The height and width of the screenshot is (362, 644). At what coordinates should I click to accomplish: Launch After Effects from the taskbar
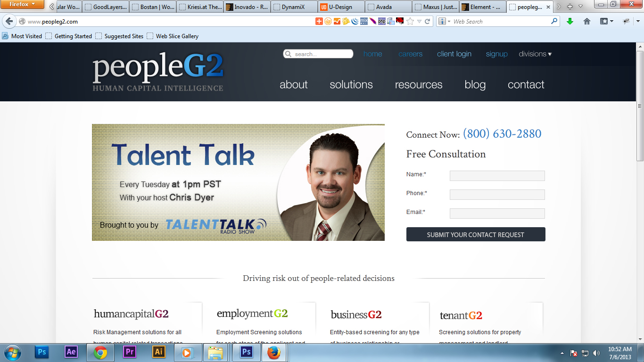pos(71,352)
